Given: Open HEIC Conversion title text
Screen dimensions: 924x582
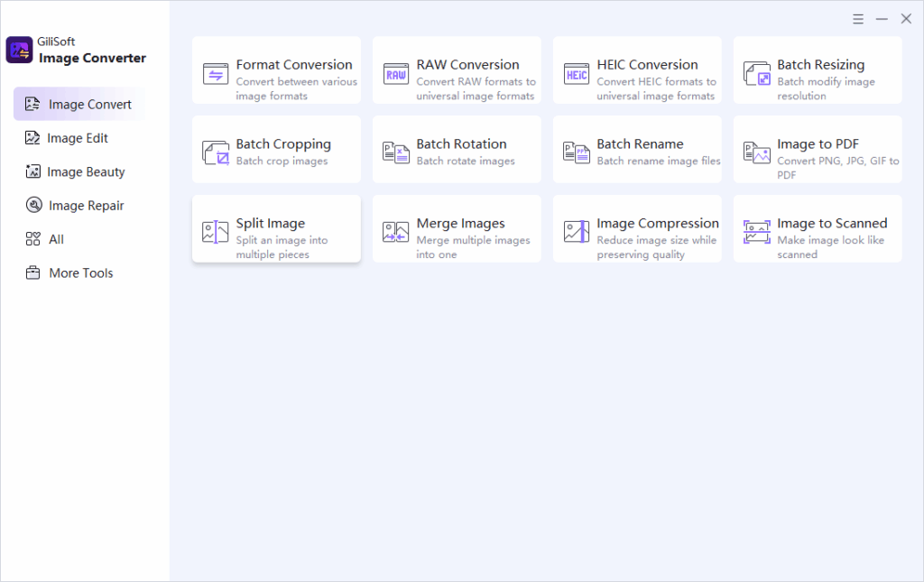Looking at the screenshot, I should (x=647, y=65).
